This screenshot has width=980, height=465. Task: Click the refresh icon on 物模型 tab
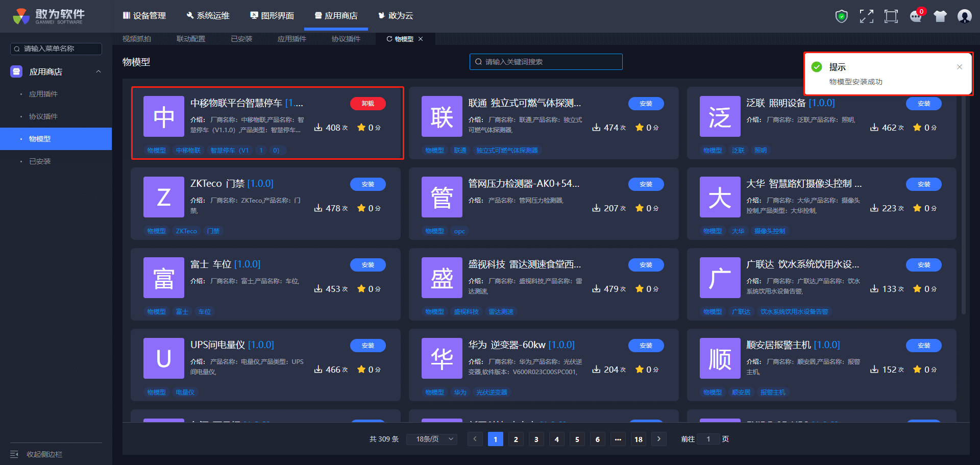[x=389, y=39]
